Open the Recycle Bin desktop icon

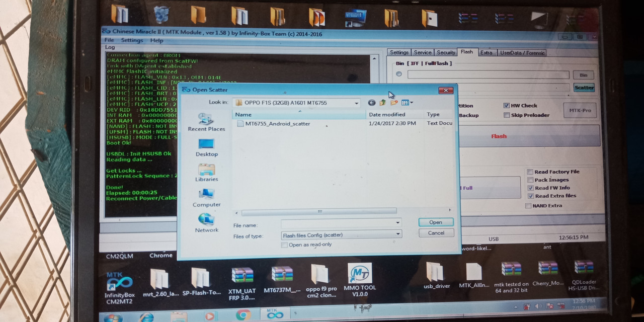[x=161, y=14]
